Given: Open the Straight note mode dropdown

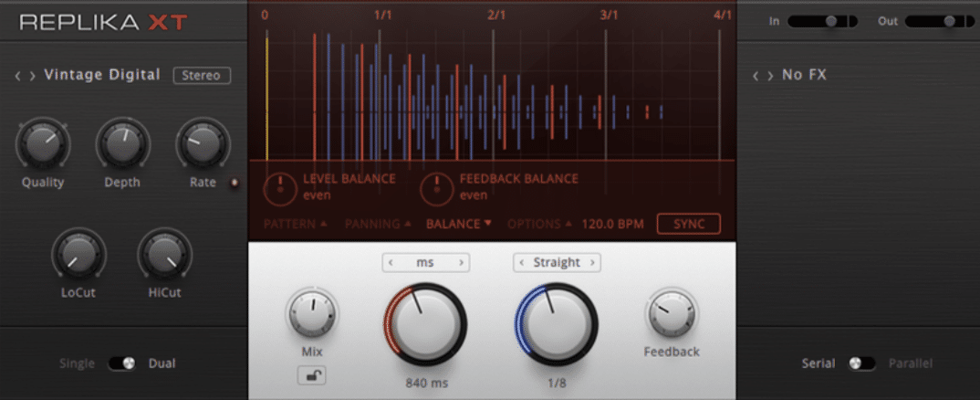Looking at the screenshot, I should point(557,262).
